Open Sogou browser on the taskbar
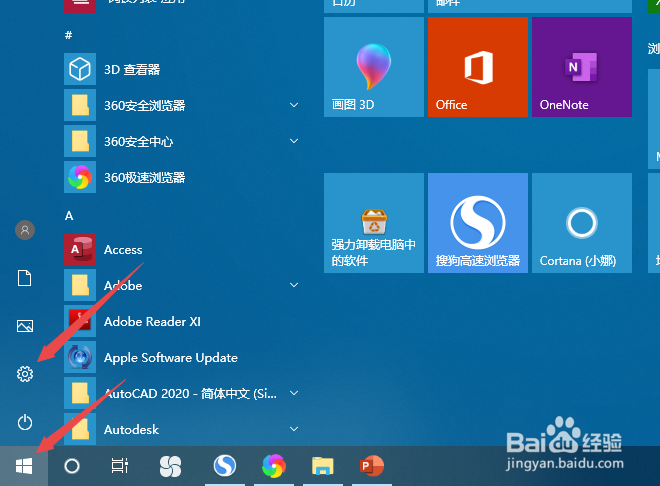 click(225, 466)
